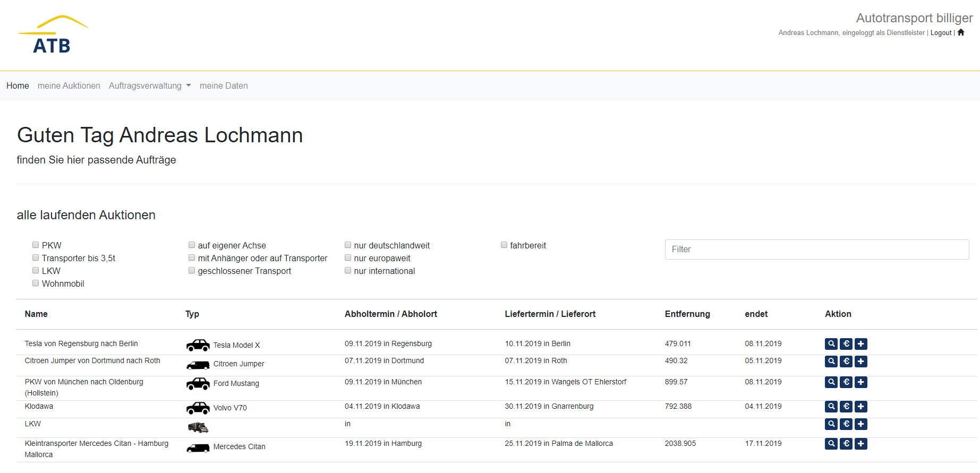Click the euro bid icon for Citroen Jumper

(x=846, y=362)
